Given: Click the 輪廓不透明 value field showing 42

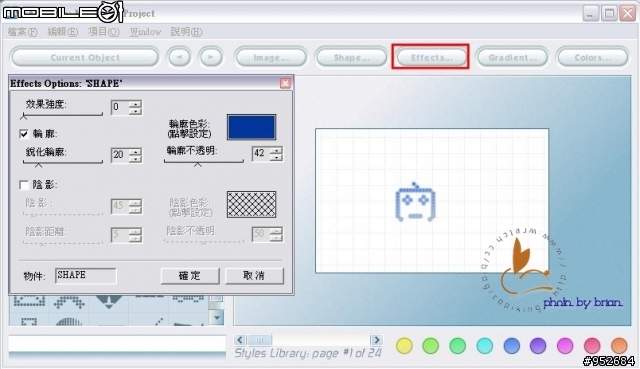Looking at the screenshot, I should point(260,153).
